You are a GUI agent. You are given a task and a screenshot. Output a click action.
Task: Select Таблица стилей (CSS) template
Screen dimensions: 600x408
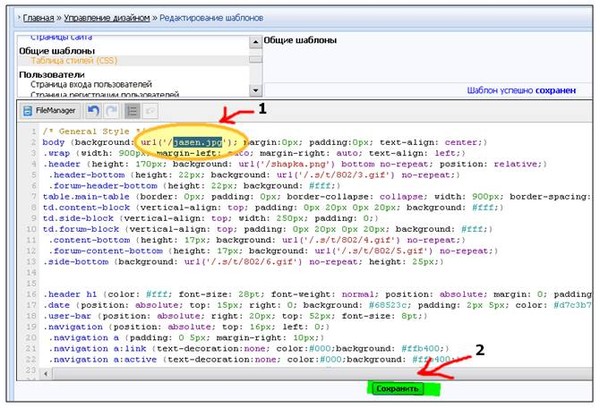(74, 60)
